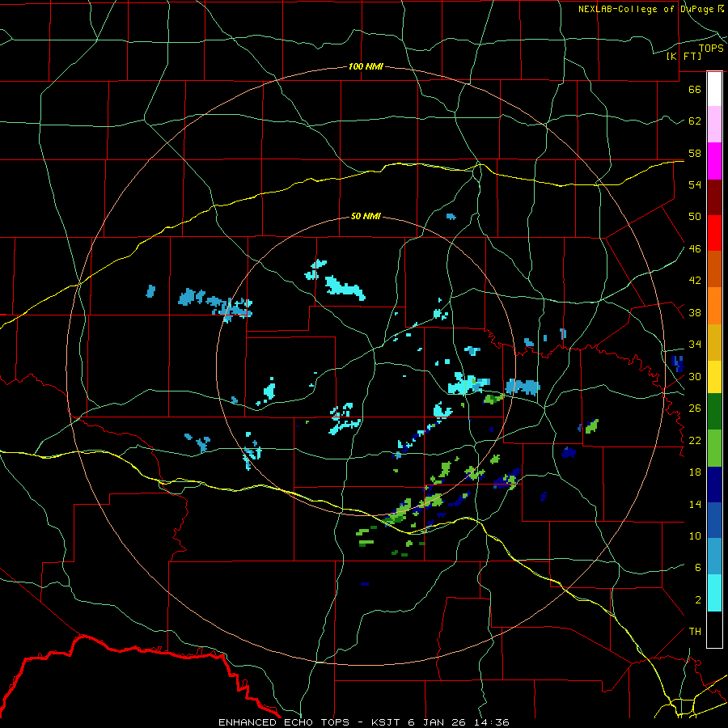Pick the dark orange legend color block
This screenshot has height=728, width=728.
click(714, 269)
